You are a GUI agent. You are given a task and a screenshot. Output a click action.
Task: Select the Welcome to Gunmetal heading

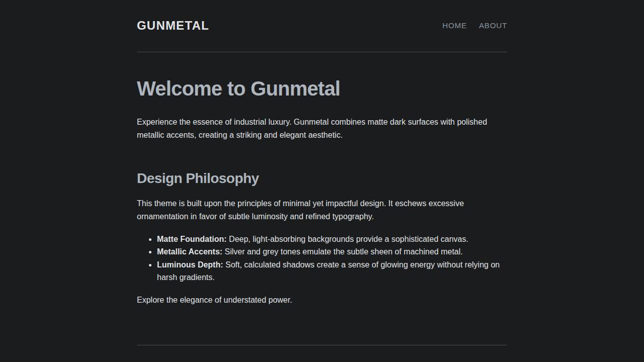238,88
